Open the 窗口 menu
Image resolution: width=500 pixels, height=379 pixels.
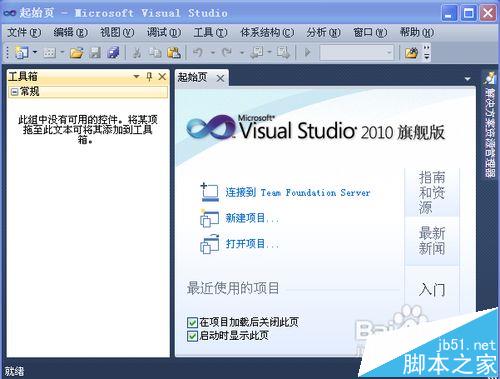[370, 32]
